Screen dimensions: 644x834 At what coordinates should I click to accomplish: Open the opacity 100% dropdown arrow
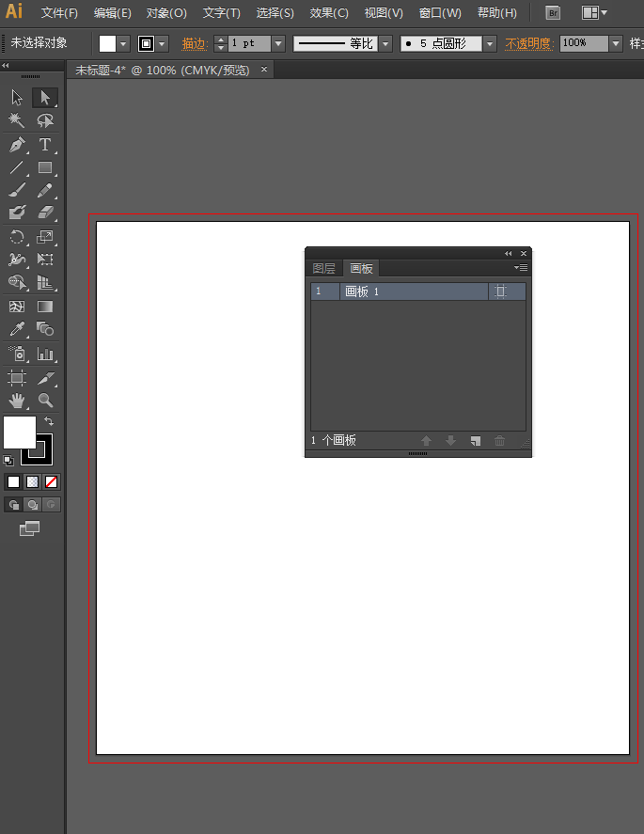(x=616, y=43)
